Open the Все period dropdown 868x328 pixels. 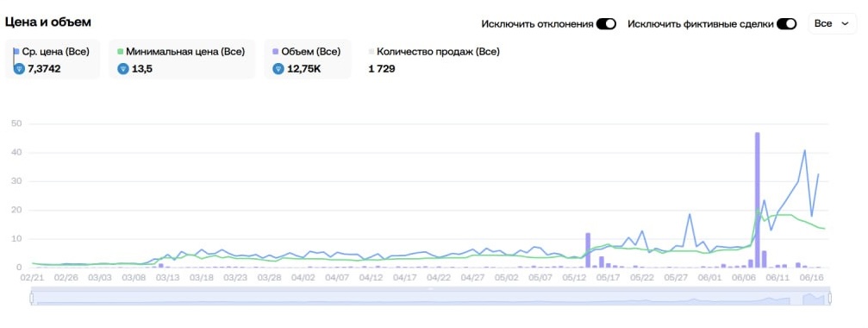[832, 24]
